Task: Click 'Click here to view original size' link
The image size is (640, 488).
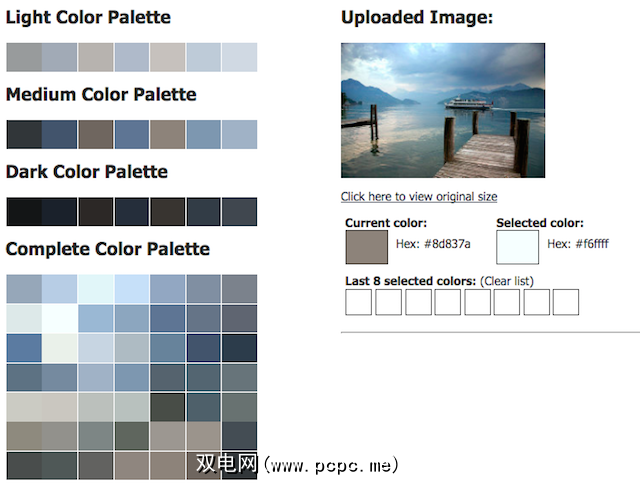Action: [419, 197]
